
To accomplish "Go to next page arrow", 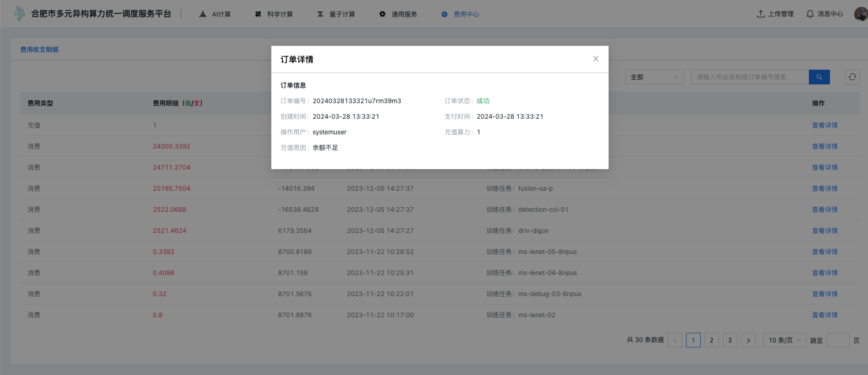I will coord(748,340).
